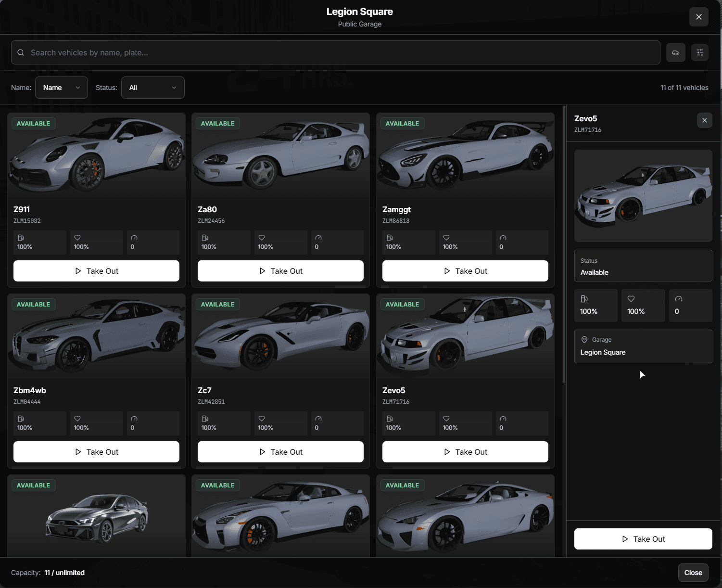Click the fuel icon on the Zc7 card
The height and width of the screenshot is (588, 722).
205,419
